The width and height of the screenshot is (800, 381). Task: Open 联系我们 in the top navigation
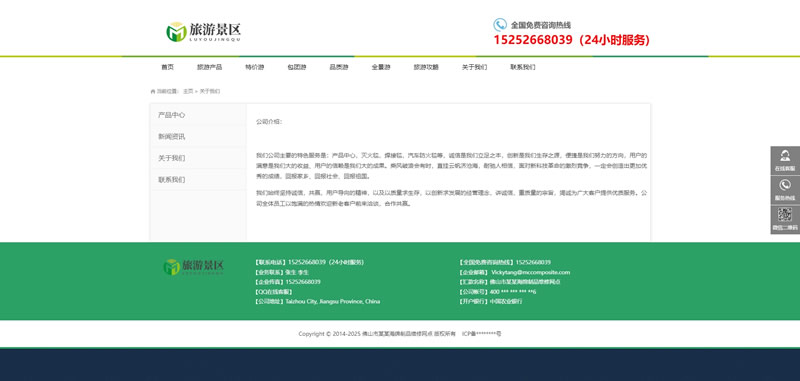(x=522, y=67)
